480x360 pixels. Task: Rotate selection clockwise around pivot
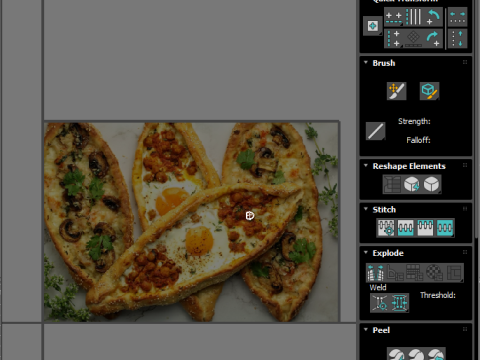433,39
